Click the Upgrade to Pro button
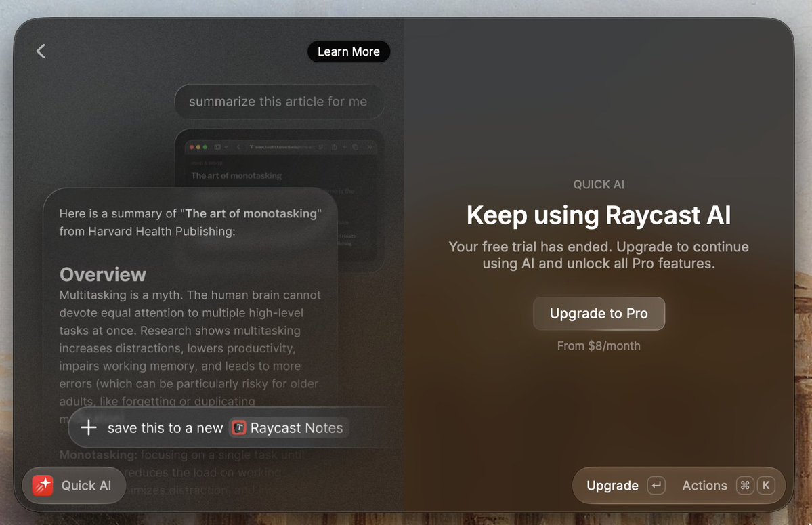 click(x=599, y=313)
